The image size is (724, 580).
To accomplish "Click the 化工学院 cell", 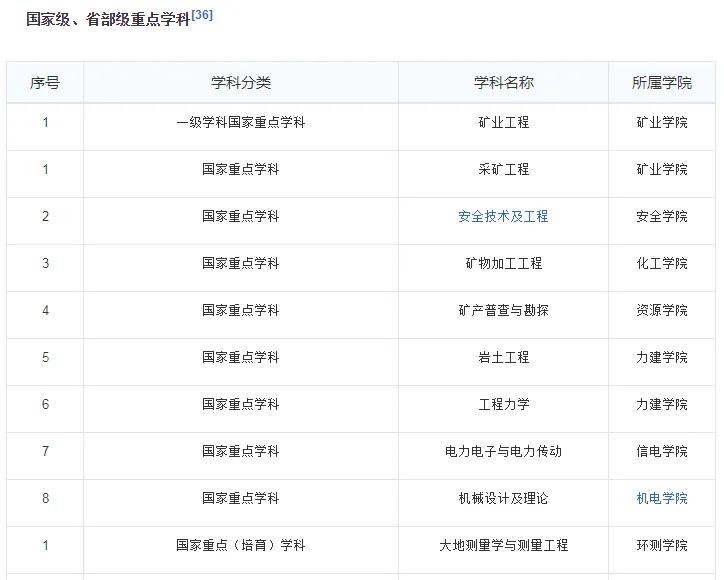I will click(x=662, y=263).
